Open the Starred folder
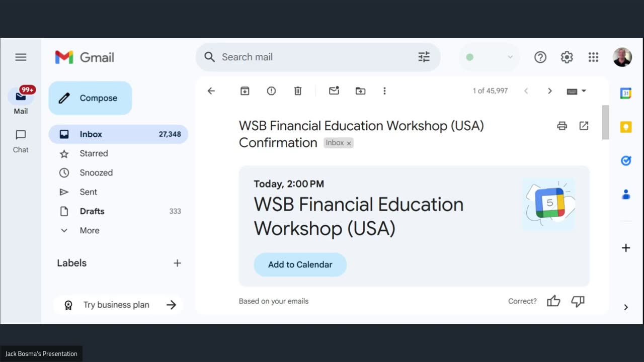Viewport: 644px width, 362px height. pyautogui.click(x=94, y=153)
